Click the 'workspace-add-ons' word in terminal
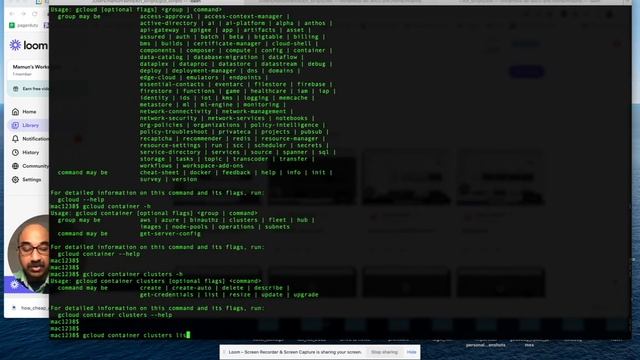Image resolution: width=640 pixels, height=360 pixels. tap(213, 166)
